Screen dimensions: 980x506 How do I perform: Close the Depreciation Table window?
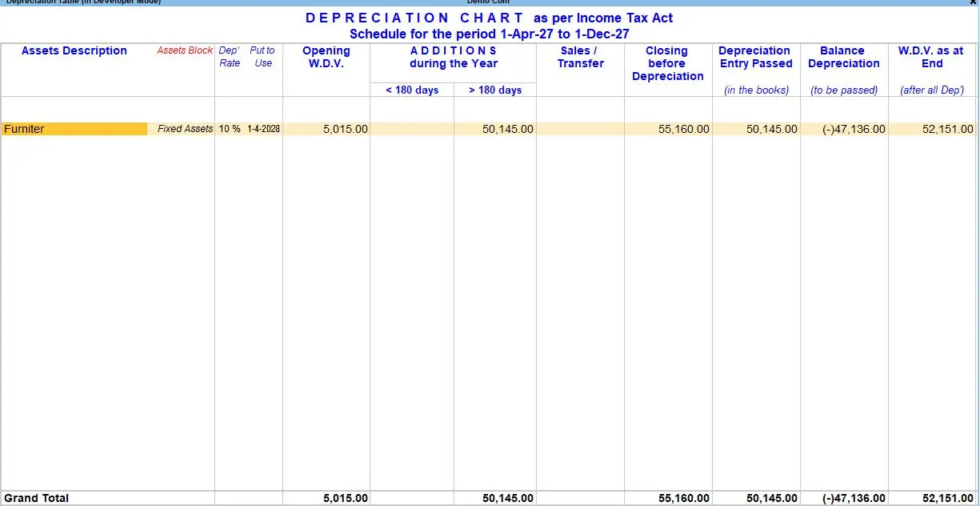pyautogui.click(x=973, y=2)
